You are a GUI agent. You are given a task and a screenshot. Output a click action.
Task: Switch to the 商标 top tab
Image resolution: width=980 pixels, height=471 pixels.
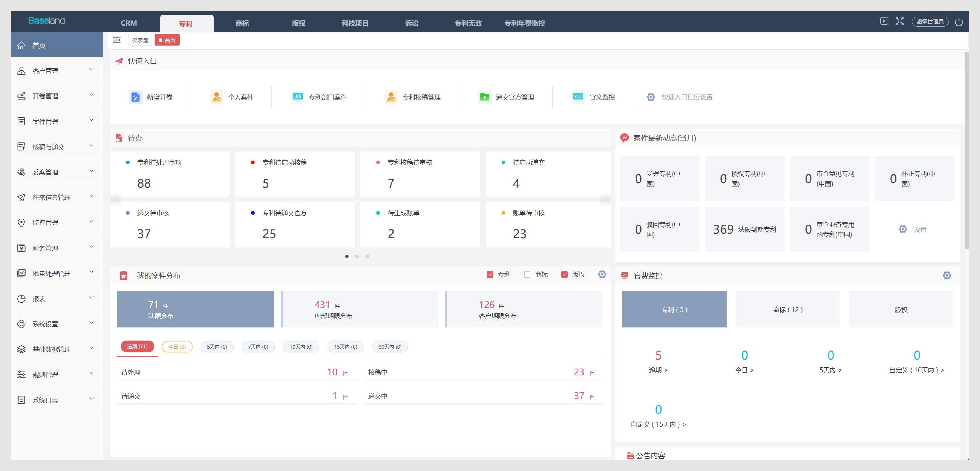(242, 23)
